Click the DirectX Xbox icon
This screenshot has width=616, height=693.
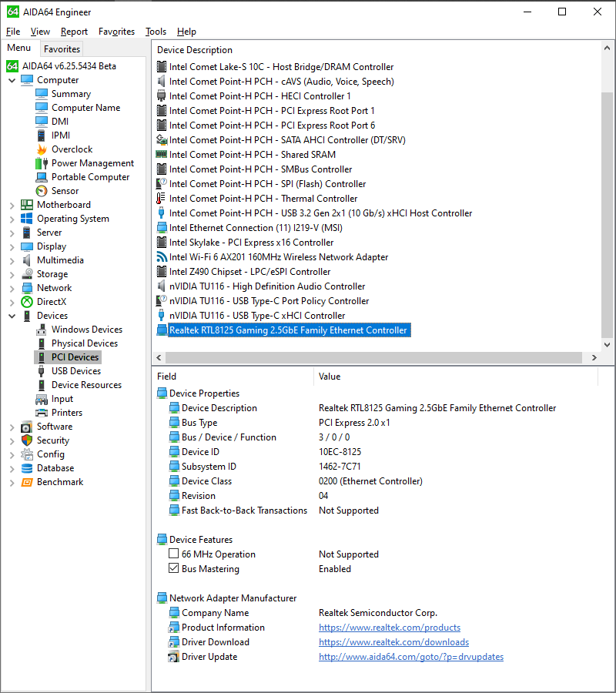coord(27,302)
